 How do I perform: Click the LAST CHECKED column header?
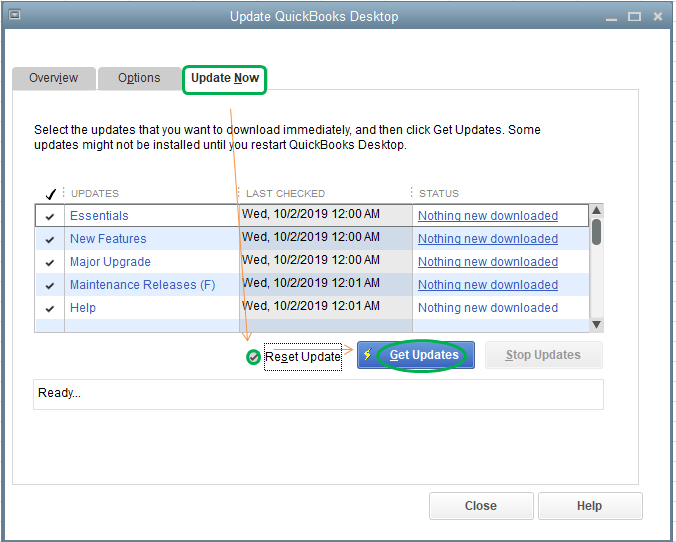[x=285, y=194]
